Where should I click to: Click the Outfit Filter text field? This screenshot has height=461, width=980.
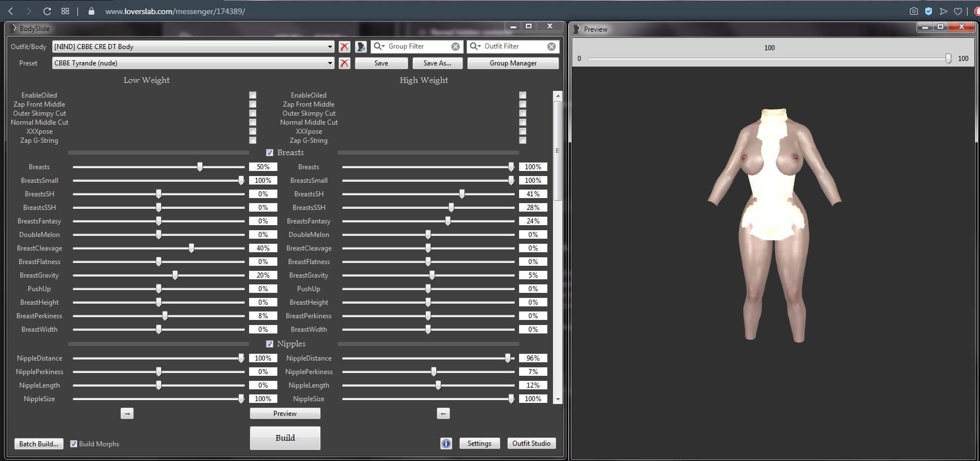(514, 46)
